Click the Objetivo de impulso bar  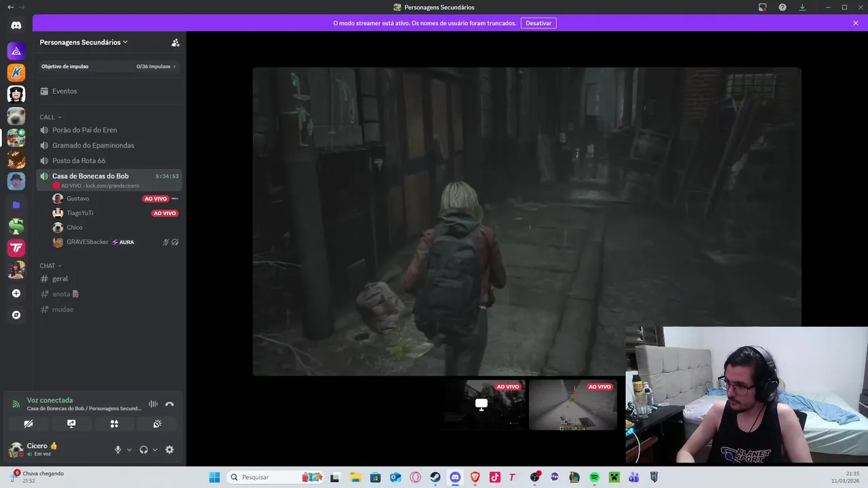point(108,66)
